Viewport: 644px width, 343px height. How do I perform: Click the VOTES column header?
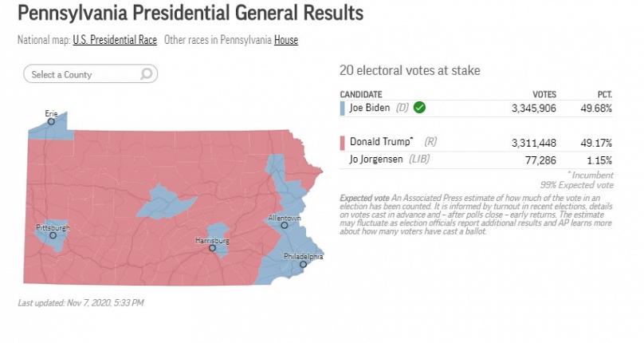click(x=544, y=95)
